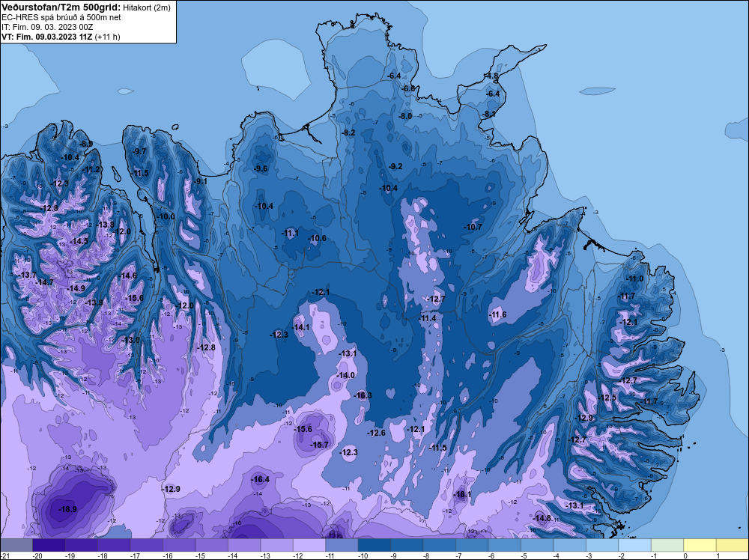
Task: Click the -9.1 temperature value
Action: 201,181
